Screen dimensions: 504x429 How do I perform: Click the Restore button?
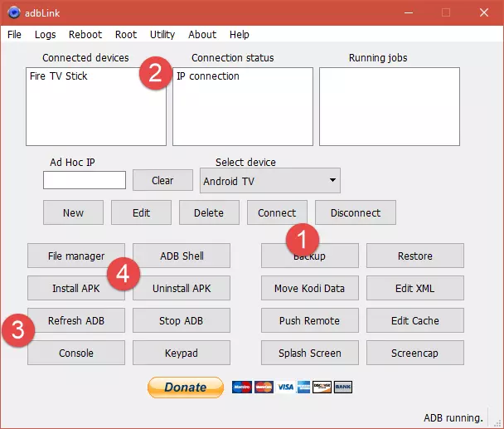click(415, 256)
